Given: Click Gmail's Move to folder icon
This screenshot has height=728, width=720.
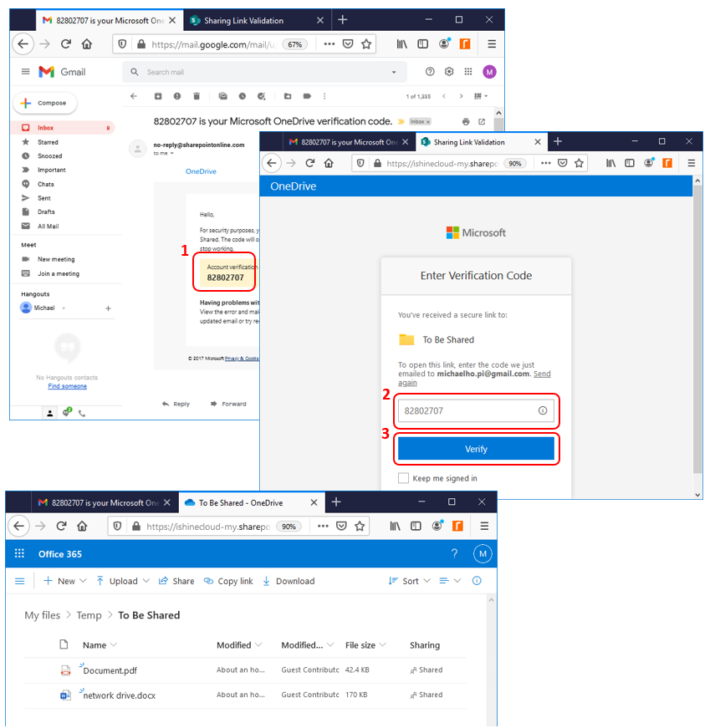Looking at the screenshot, I should pos(288,96).
